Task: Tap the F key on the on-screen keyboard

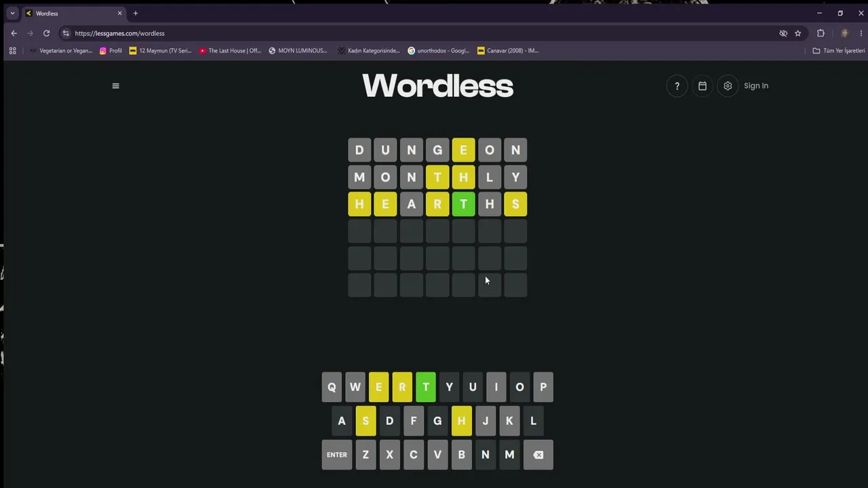Action: click(414, 421)
